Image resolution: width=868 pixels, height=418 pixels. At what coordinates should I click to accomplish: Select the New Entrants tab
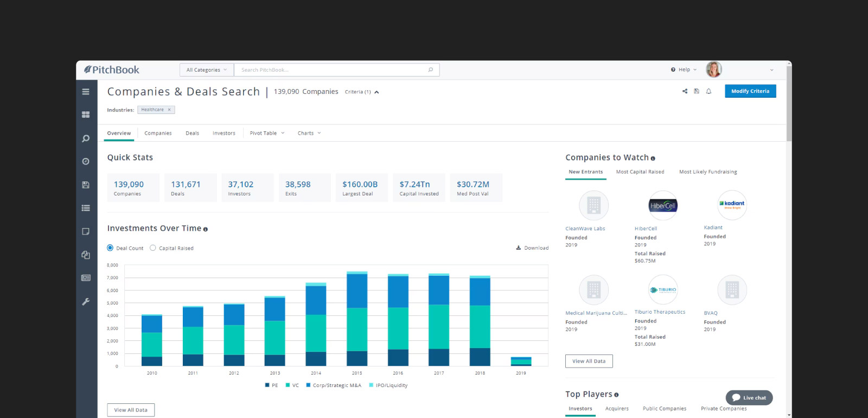tap(585, 172)
